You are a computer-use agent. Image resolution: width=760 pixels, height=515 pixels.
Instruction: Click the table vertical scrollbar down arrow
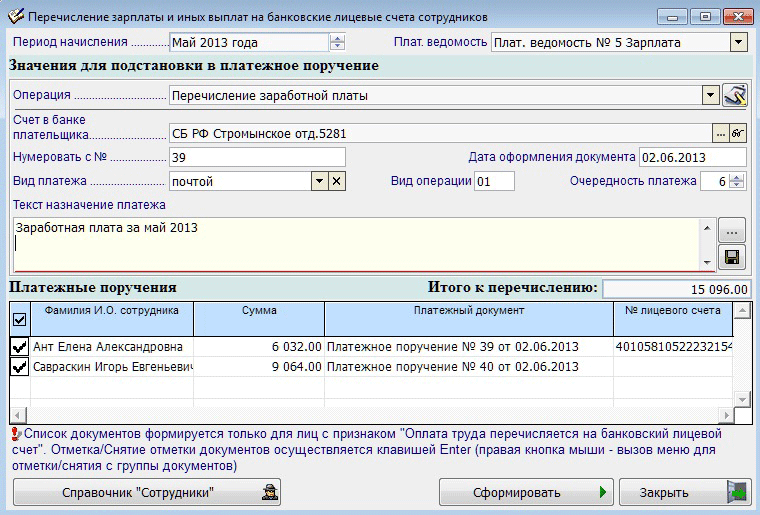click(x=742, y=399)
